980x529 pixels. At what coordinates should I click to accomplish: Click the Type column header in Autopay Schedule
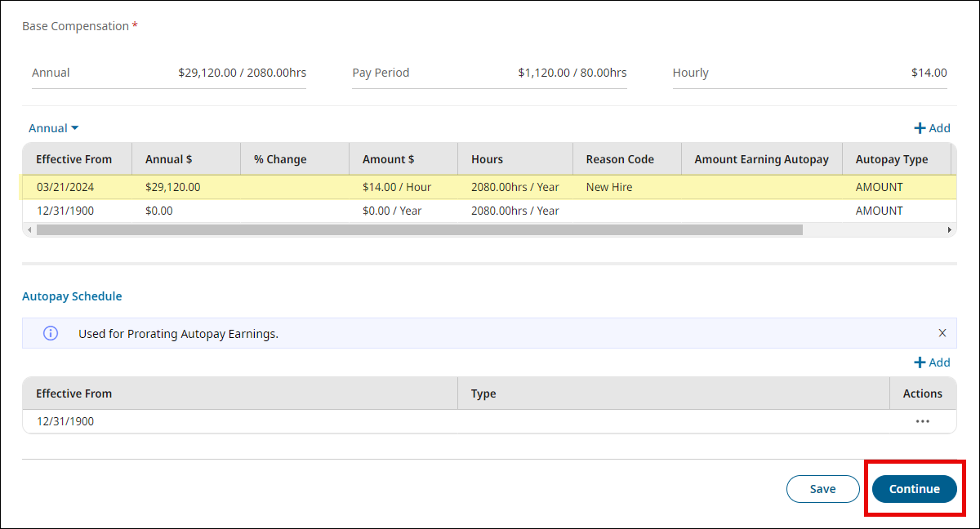click(483, 393)
